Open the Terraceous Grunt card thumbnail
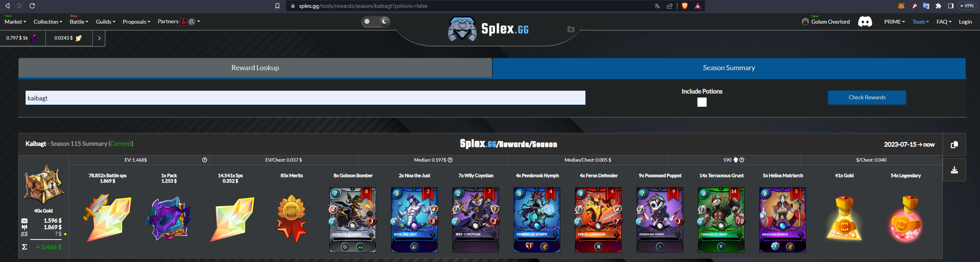 [721, 220]
